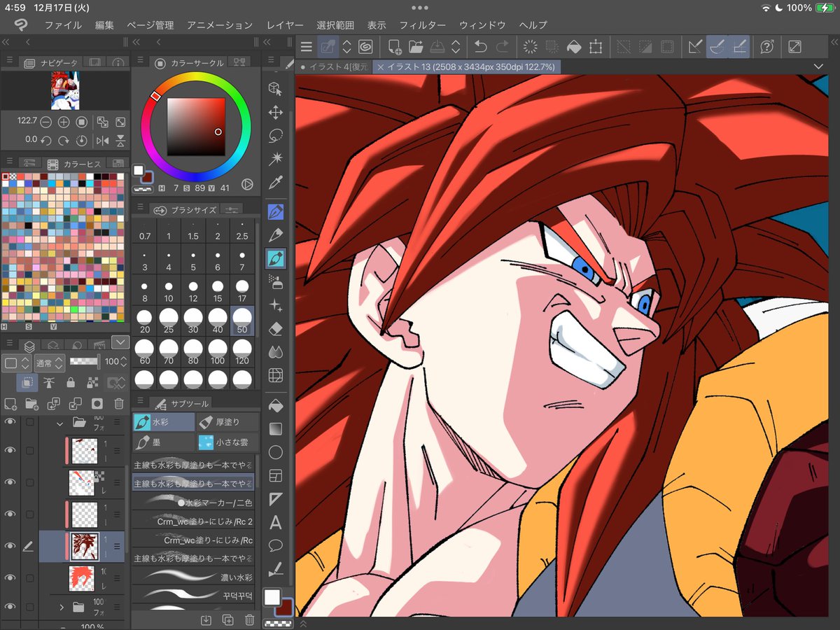Image resolution: width=840 pixels, height=630 pixels.
Task: Click the Fill icon in command bar
Action: [573, 47]
